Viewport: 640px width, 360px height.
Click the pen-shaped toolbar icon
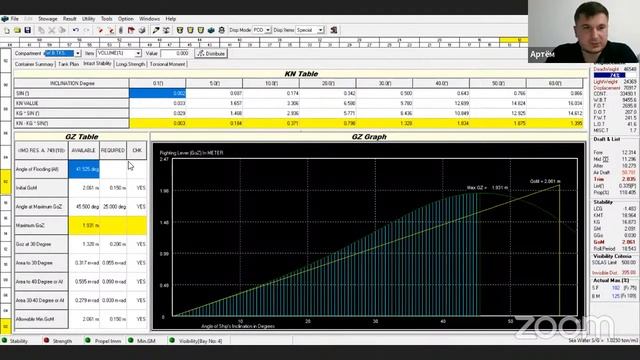coord(156,30)
